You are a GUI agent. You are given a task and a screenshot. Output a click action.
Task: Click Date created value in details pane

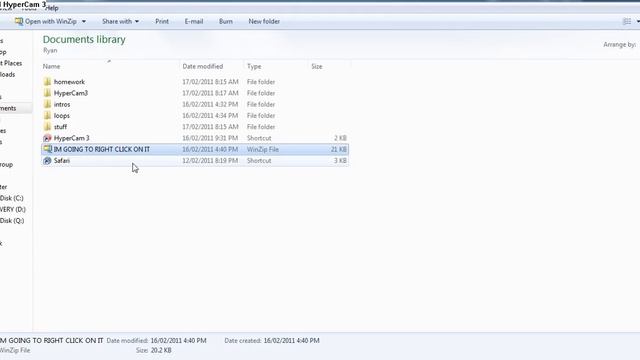[x=291, y=340]
